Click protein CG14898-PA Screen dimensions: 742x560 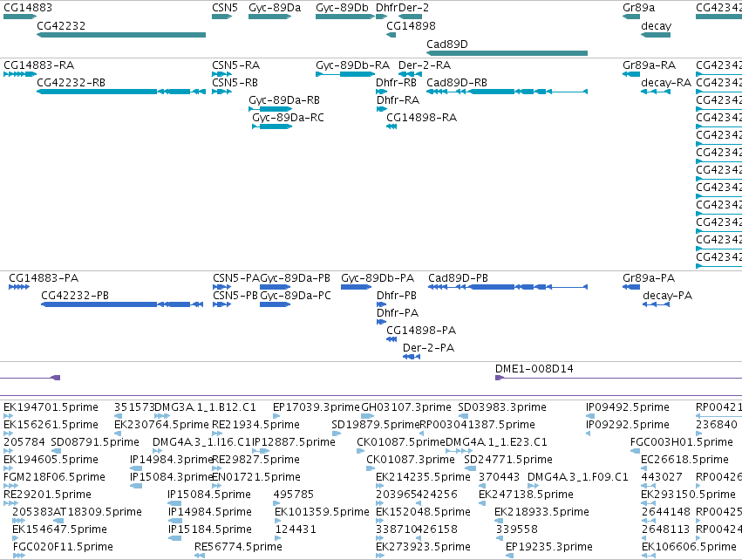coord(421,331)
